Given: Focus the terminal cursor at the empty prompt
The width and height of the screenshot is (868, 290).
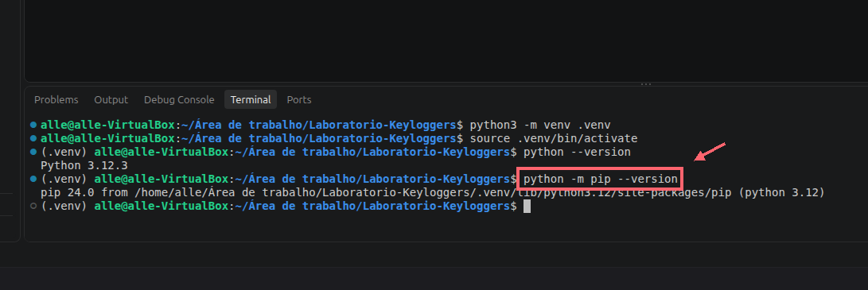Looking at the screenshot, I should (x=527, y=207).
